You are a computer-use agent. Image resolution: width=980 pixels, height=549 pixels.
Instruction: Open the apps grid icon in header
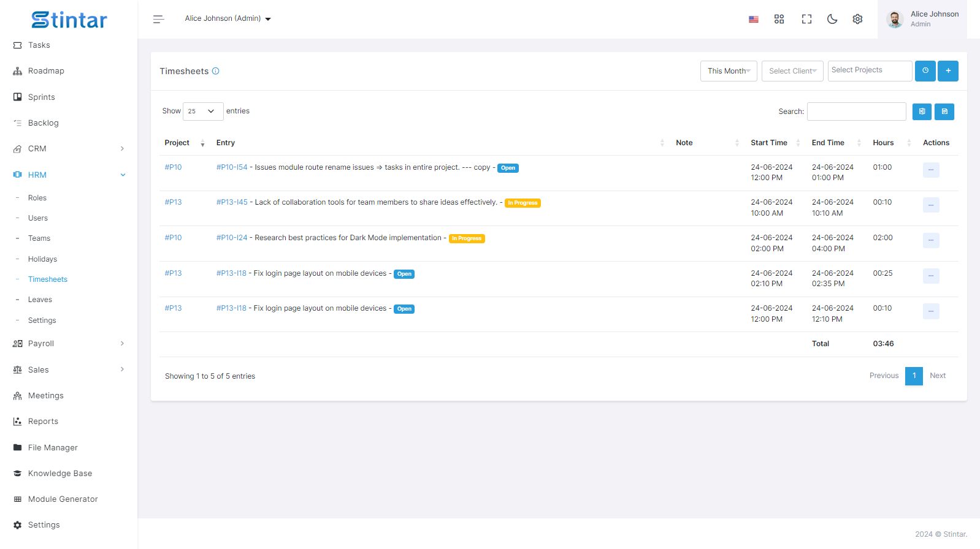(779, 19)
